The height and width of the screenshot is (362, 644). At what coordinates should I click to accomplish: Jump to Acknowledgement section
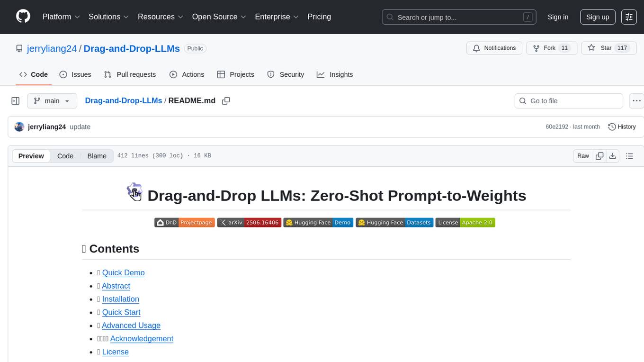point(142,339)
